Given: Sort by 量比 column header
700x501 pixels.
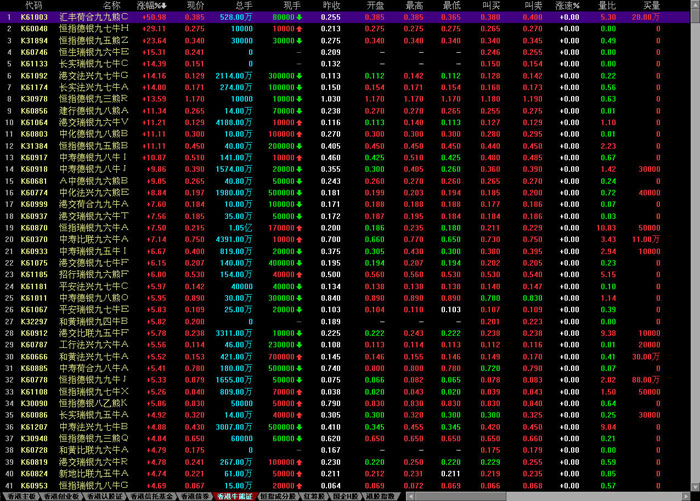Looking at the screenshot, I should point(607,6).
